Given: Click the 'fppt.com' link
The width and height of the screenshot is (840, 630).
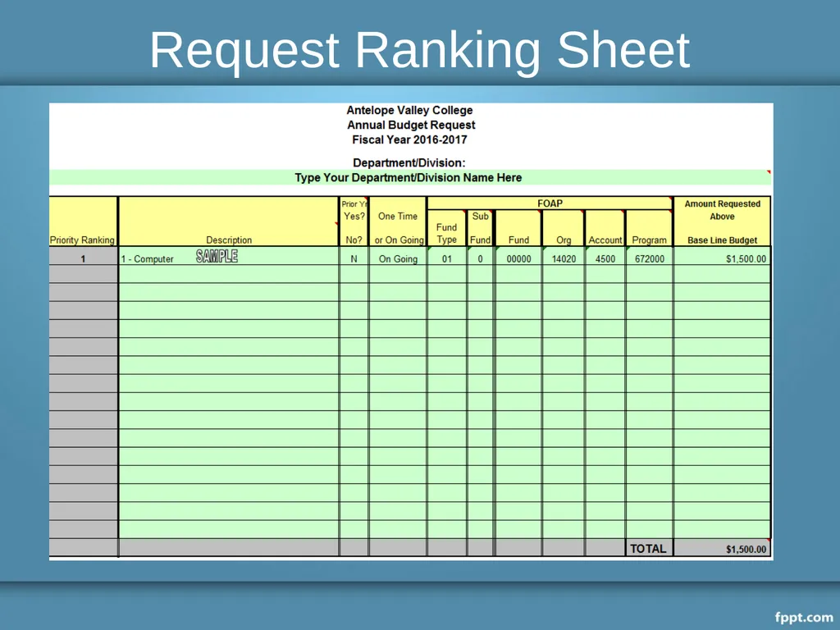Looking at the screenshot, I should click(x=804, y=617).
